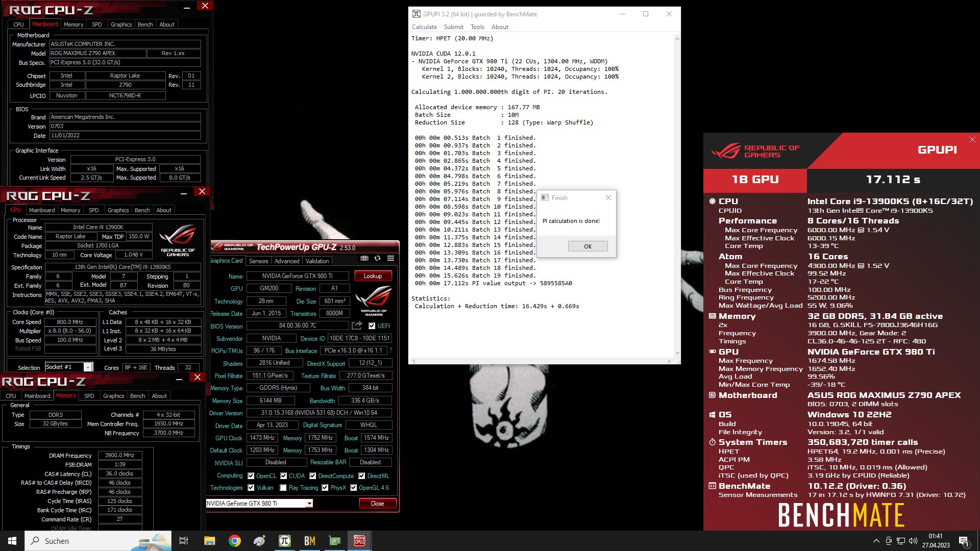Toggle the DirectCompute checkbox
980x551 pixels.
point(312,475)
